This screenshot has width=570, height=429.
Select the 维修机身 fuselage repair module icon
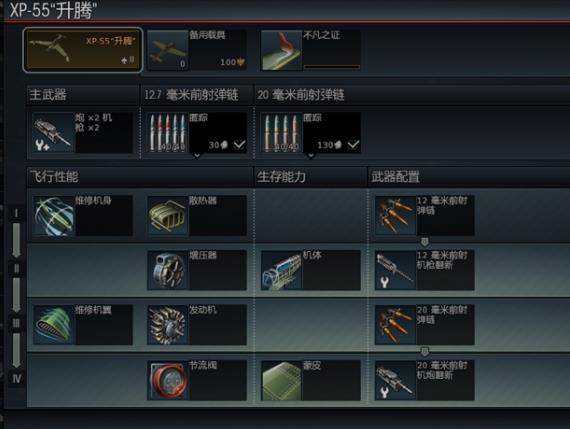point(53,216)
